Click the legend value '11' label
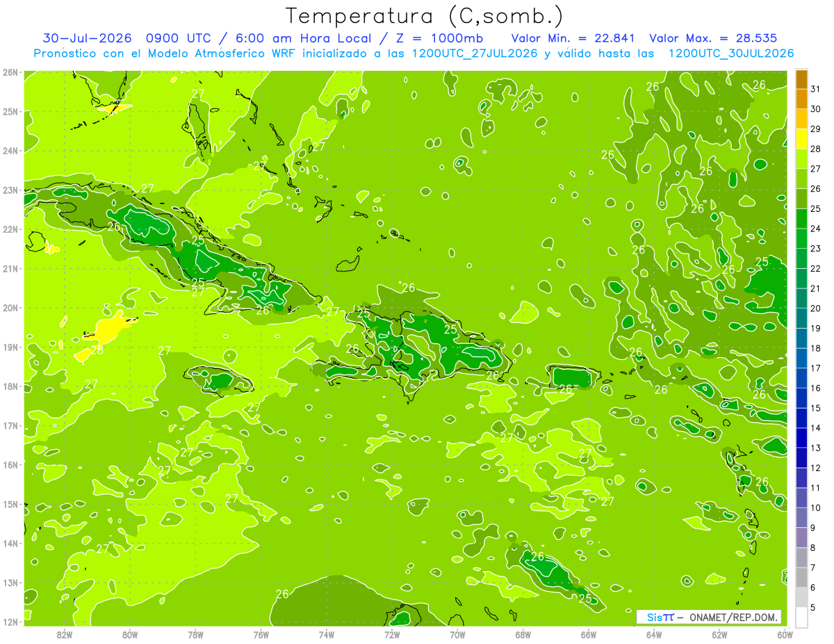 pos(816,487)
